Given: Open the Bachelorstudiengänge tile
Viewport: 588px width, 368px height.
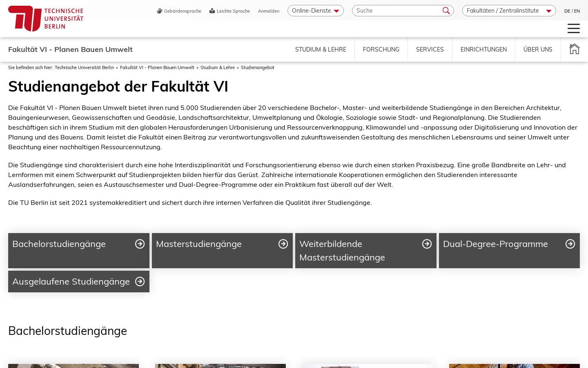Looking at the screenshot, I should [x=79, y=251].
